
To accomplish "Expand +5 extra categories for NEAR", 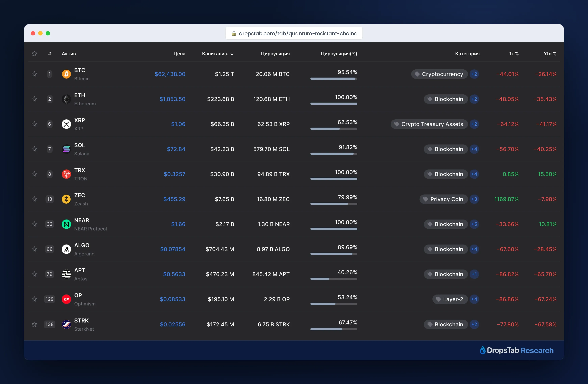I will tap(474, 224).
